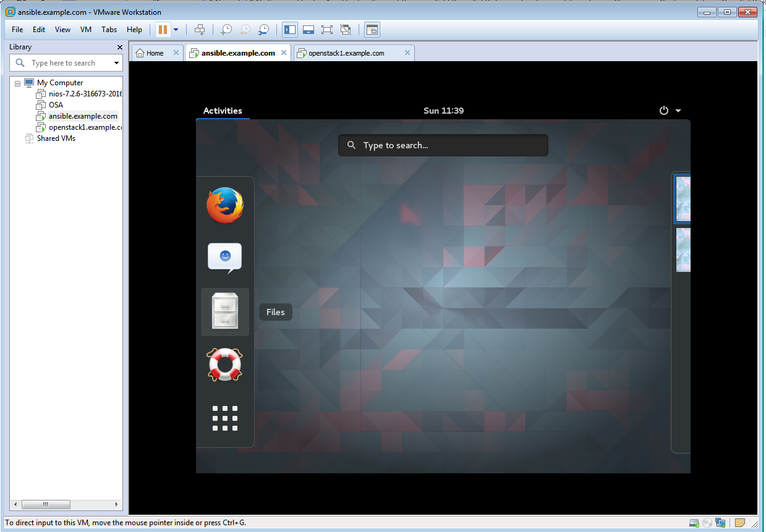
Task: Click the message log note icon
Action: coord(740,523)
